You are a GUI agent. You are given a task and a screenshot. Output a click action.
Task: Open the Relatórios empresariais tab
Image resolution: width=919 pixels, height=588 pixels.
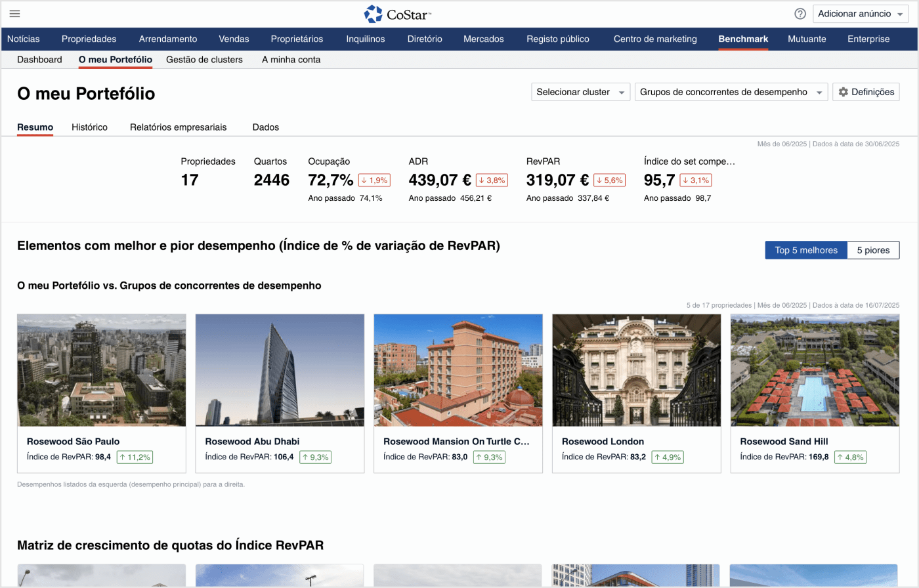click(x=178, y=127)
